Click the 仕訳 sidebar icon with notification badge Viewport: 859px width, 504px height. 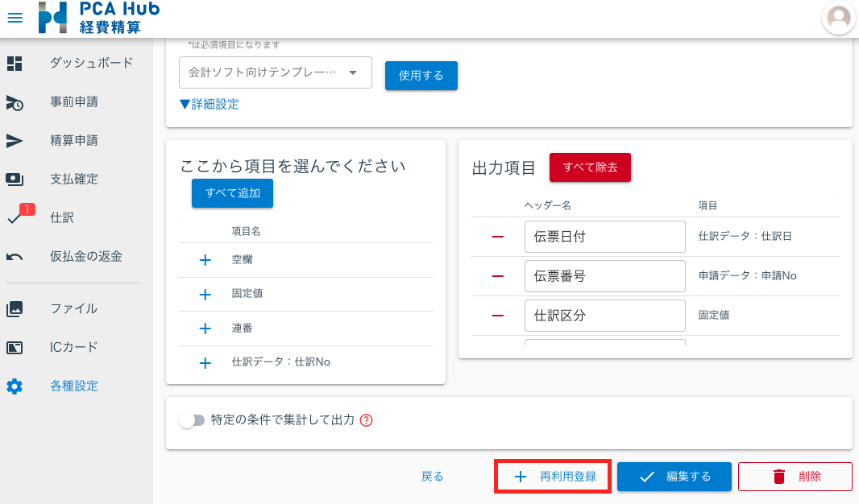tap(15, 217)
